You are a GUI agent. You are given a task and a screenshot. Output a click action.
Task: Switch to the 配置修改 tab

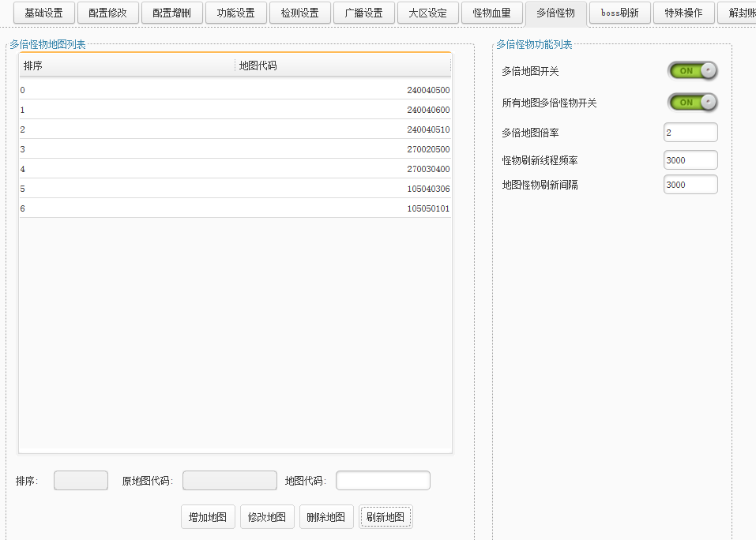[107, 13]
